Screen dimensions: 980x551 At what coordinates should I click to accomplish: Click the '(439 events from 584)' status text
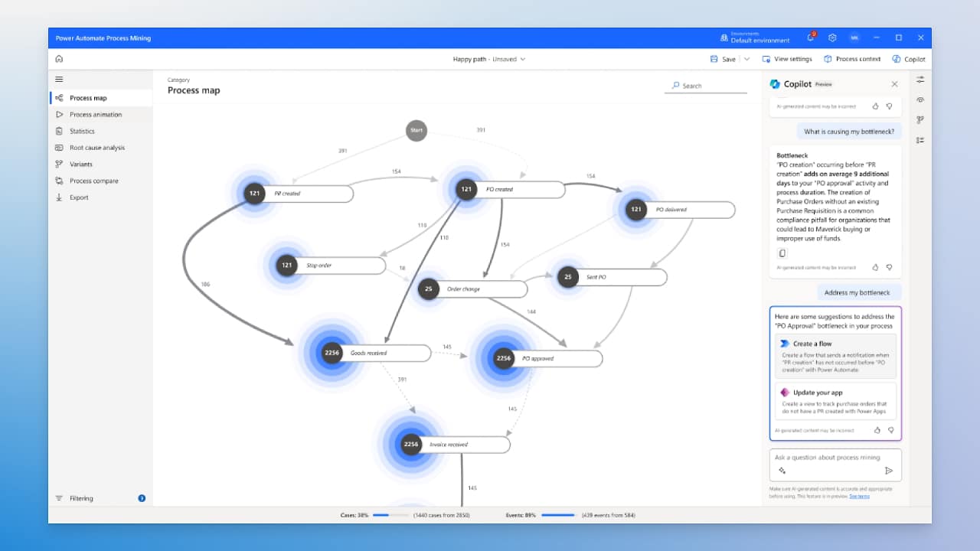point(608,515)
